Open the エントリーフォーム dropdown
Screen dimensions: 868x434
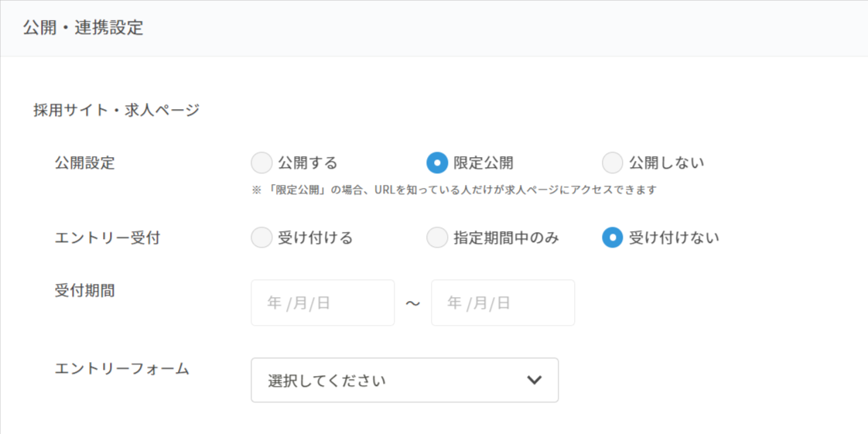404,380
